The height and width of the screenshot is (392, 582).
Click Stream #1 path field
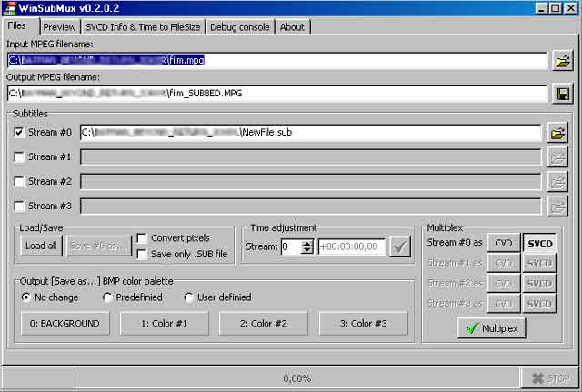coord(311,157)
